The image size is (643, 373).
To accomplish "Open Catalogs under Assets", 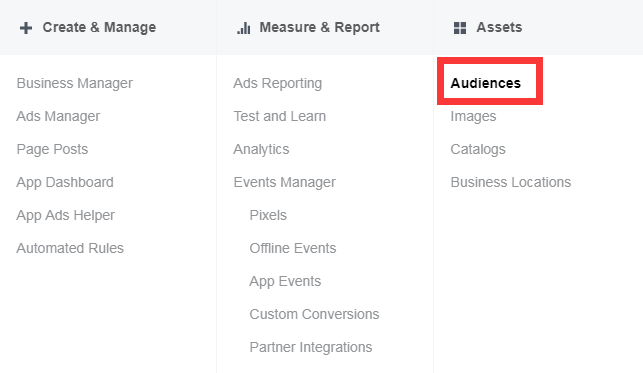I will (x=478, y=149).
